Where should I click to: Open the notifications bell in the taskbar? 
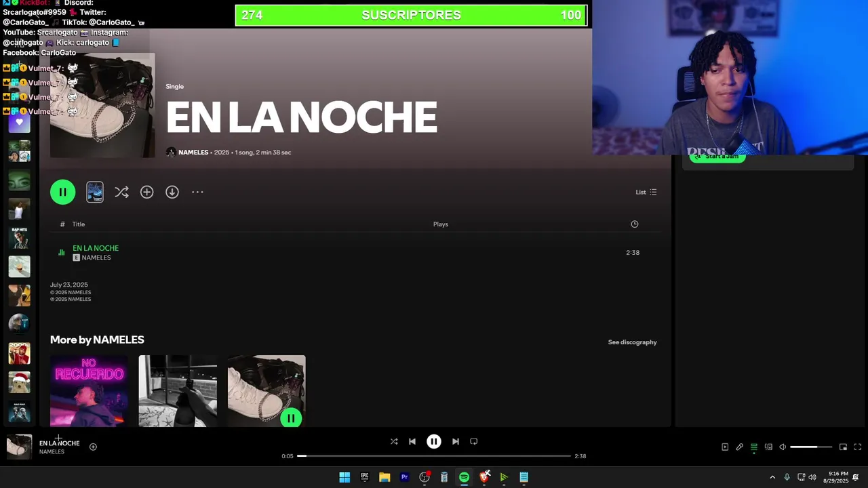pyautogui.click(x=856, y=477)
